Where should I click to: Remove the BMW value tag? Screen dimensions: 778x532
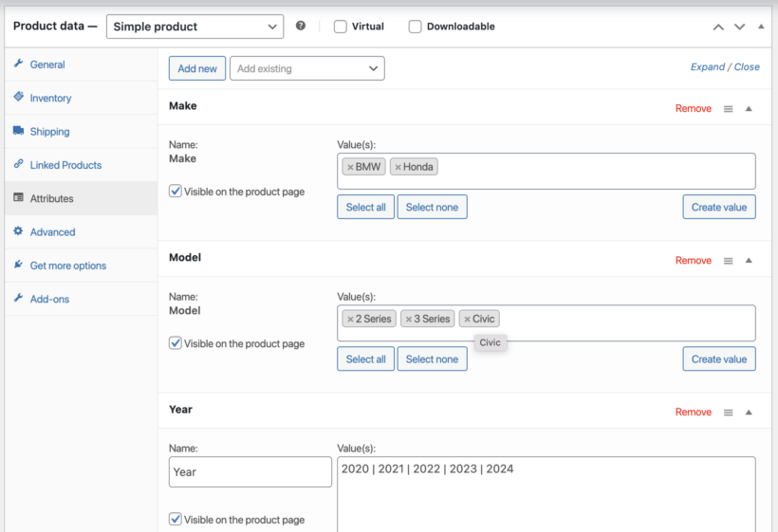click(350, 167)
